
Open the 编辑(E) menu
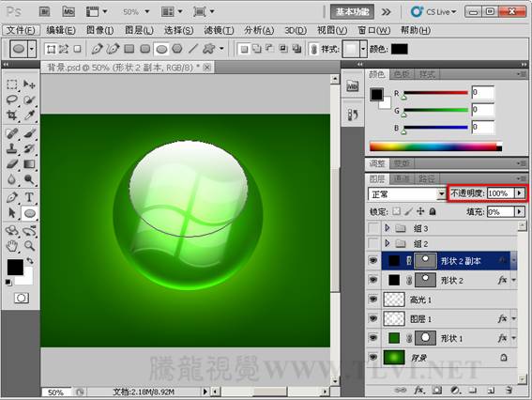(61, 31)
